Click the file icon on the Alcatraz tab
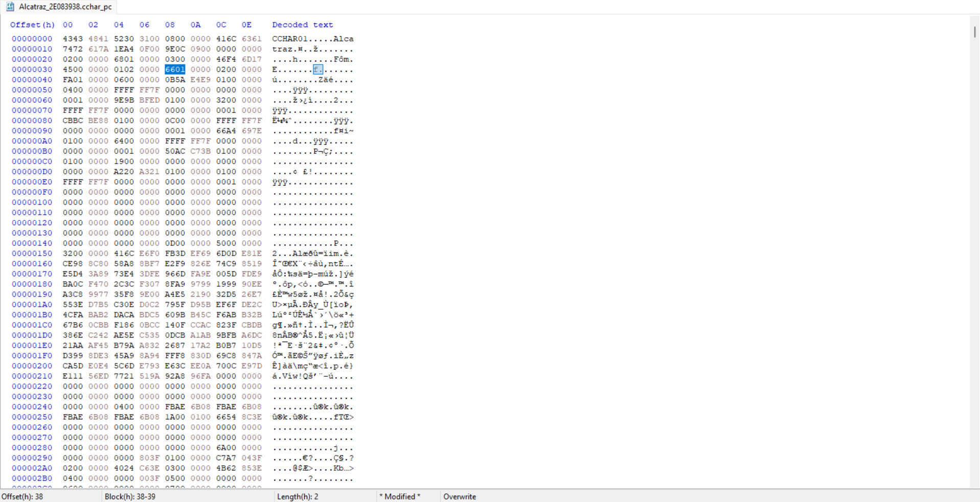980x502 pixels. (10, 7)
